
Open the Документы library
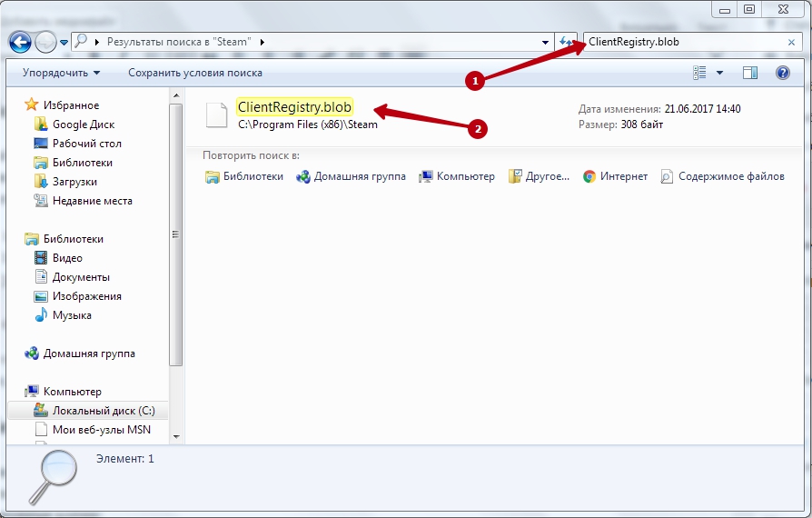(81, 277)
